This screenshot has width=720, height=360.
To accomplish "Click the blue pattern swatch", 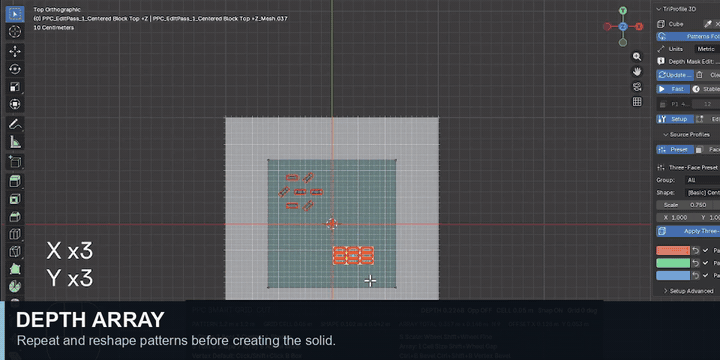I will pos(673,276).
